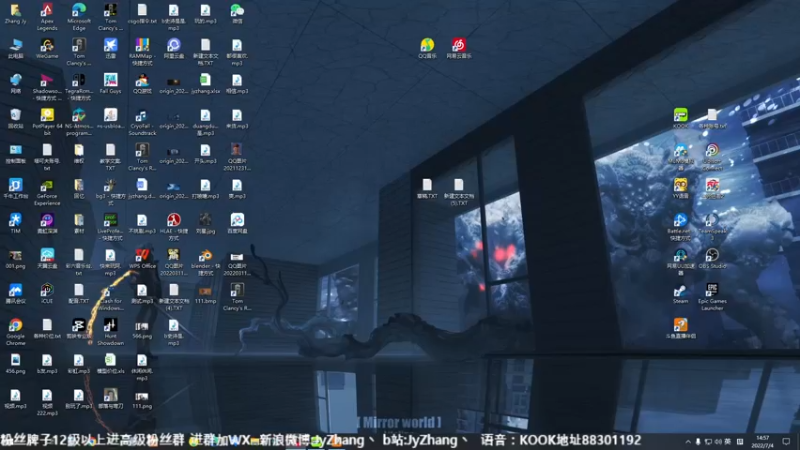Select the iCUE desktop shortcut
The image size is (800, 450).
click(x=47, y=294)
